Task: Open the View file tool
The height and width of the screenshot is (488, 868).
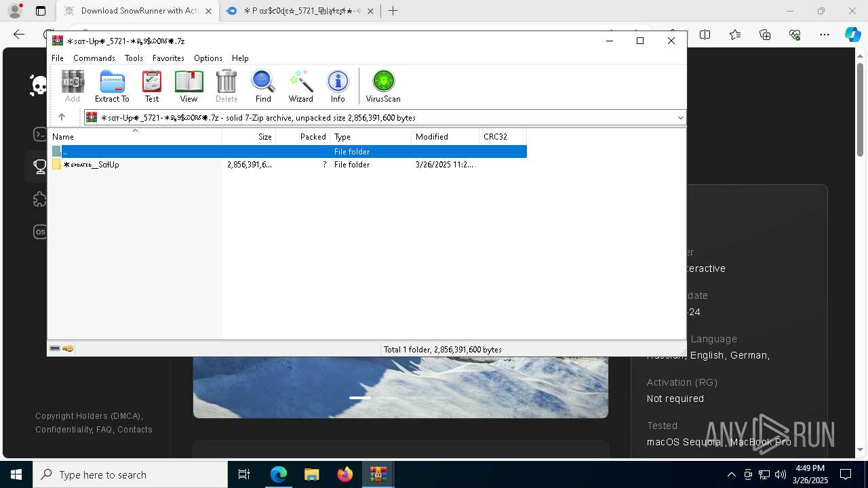Action: point(189,86)
